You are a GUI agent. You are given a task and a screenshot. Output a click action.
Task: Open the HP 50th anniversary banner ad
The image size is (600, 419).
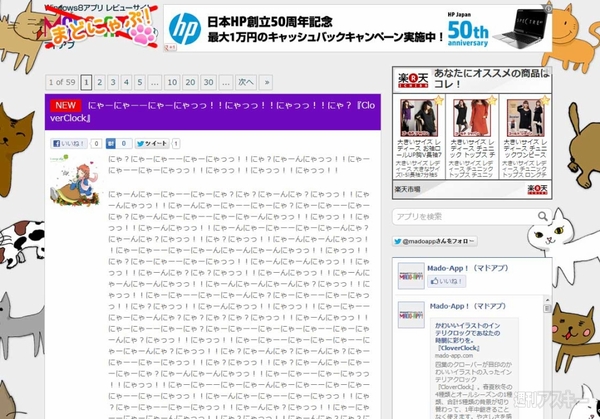pos(358,29)
